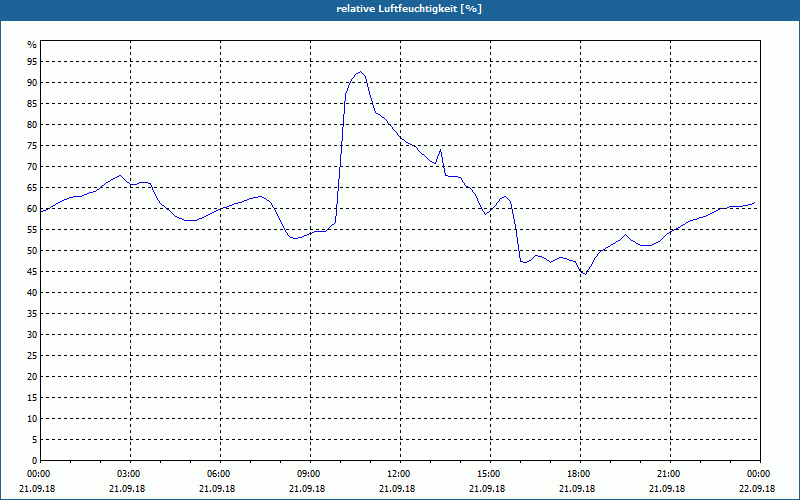This screenshot has height=500, width=800.
Task: Click the humidity curve's highest peak near 92%
Action: (x=360, y=72)
